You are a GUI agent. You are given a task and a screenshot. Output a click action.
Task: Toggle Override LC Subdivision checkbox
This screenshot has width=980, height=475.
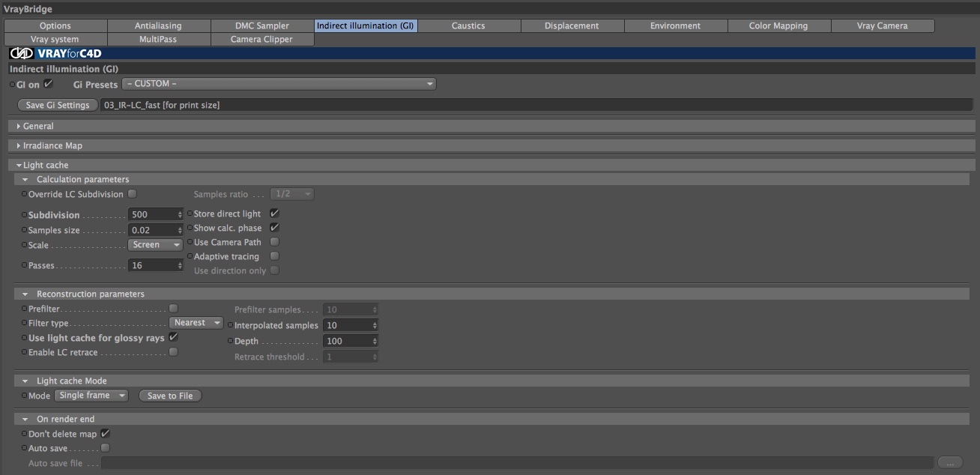click(132, 194)
